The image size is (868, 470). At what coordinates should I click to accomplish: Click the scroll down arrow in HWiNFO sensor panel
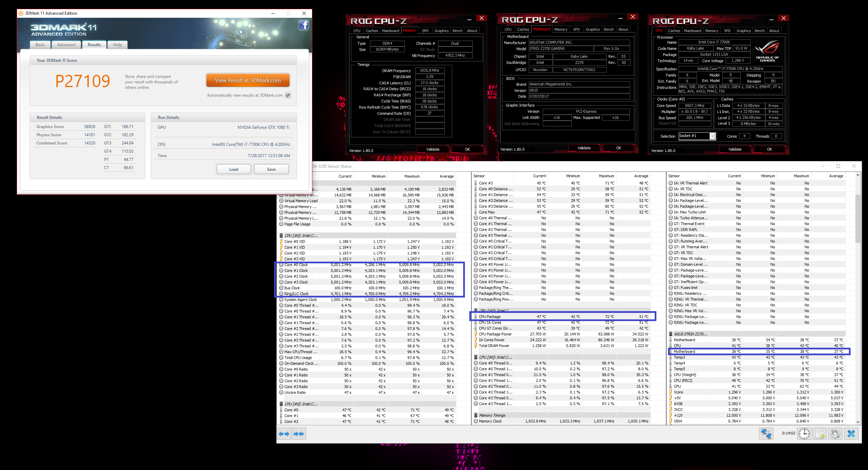[x=858, y=421]
